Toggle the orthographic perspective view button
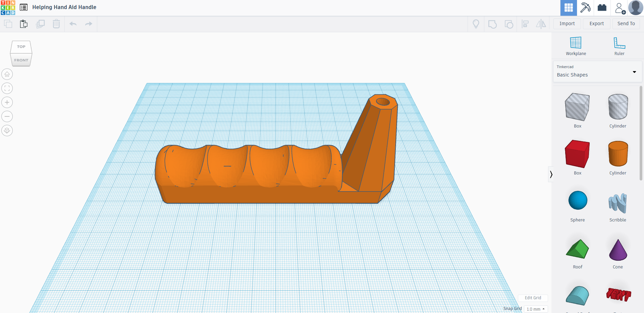The height and width of the screenshot is (313, 644). click(7, 131)
